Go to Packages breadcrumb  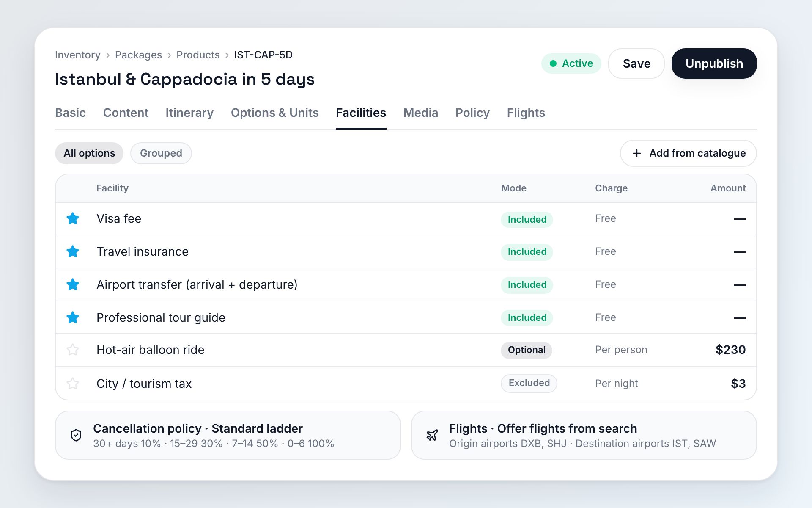coord(138,55)
